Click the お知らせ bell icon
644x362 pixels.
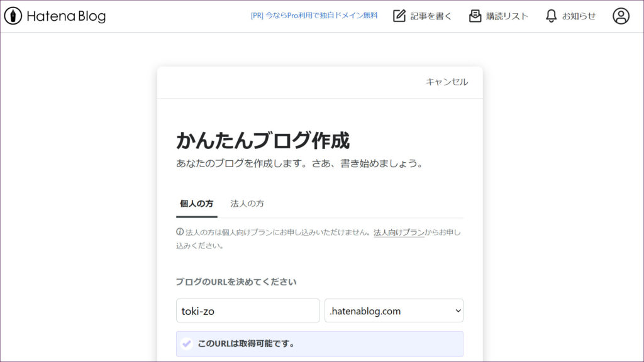tap(551, 16)
